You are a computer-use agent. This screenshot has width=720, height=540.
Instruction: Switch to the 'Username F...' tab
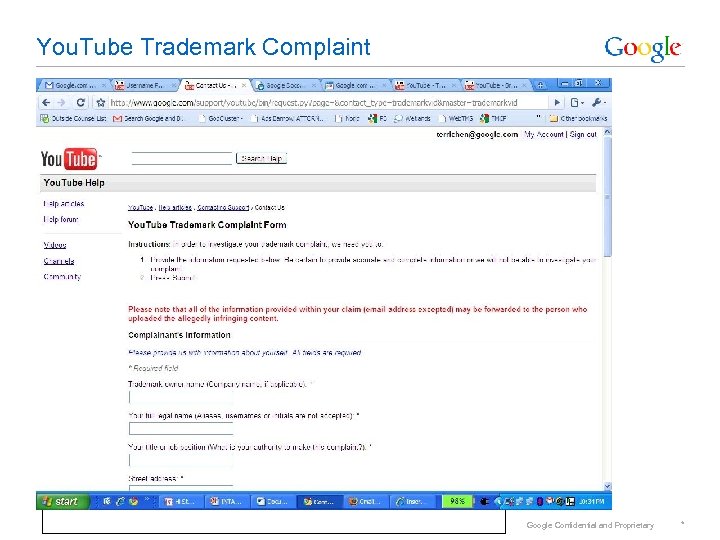[144, 85]
